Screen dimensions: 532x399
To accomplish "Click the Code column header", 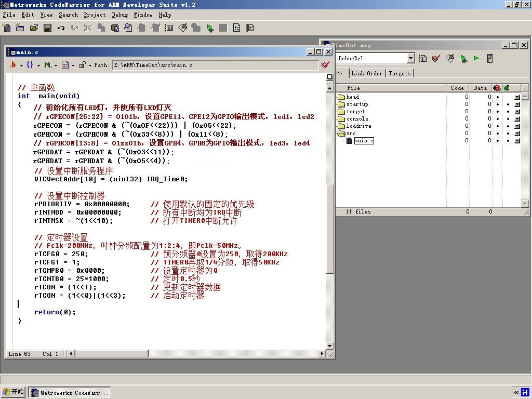I will pyautogui.click(x=457, y=88).
